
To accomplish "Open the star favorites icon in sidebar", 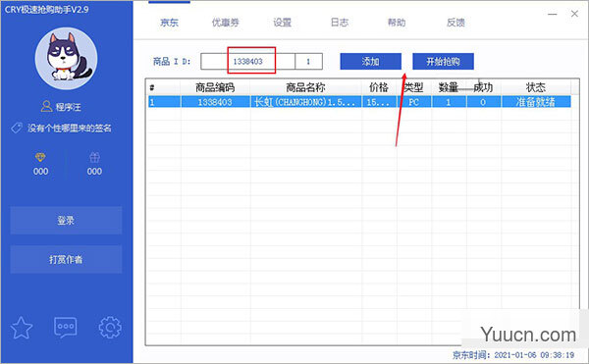I will pyautogui.click(x=22, y=328).
